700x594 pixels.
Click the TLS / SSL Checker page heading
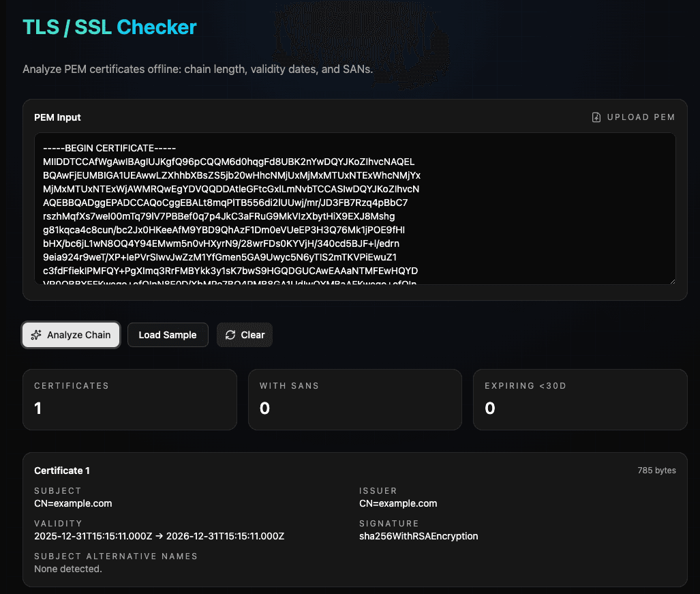[109, 27]
